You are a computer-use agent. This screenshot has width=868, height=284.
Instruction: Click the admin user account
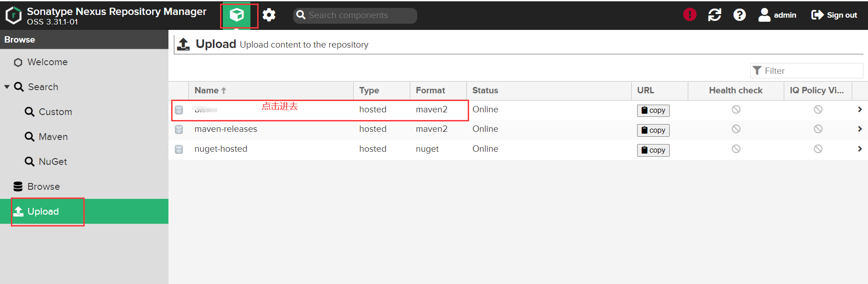pyautogui.click(x=777, y=15)
